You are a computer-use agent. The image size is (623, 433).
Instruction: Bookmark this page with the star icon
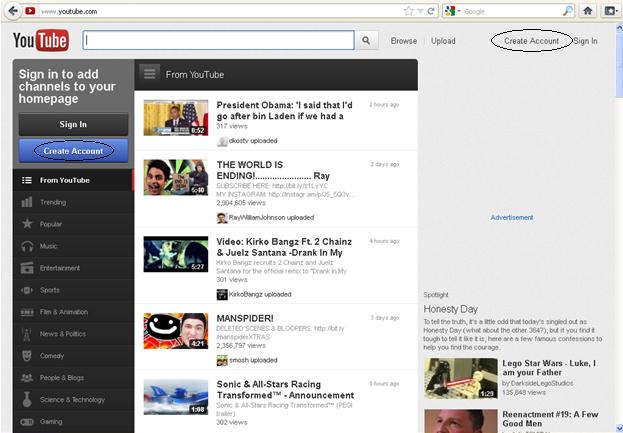(408, 11)
